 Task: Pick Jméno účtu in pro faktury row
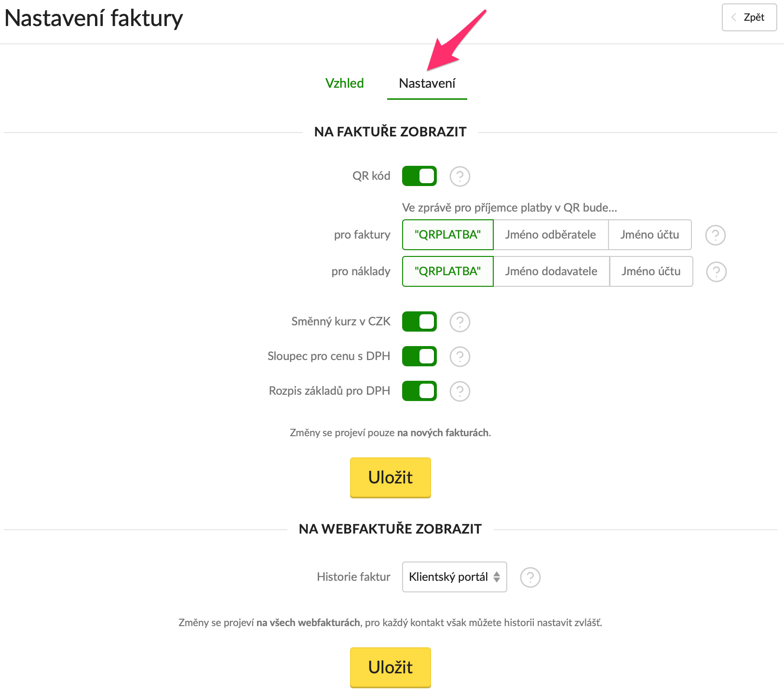click(649, 235)
